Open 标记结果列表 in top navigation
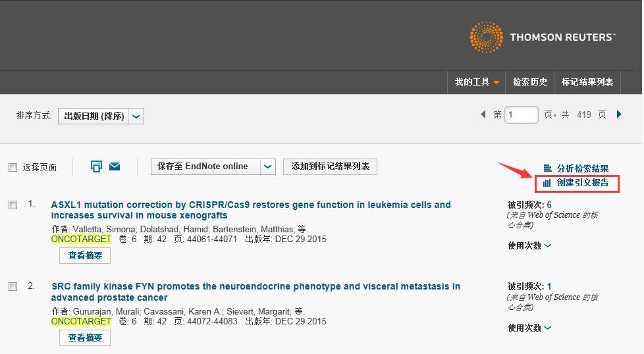 [x=587, y=82]
